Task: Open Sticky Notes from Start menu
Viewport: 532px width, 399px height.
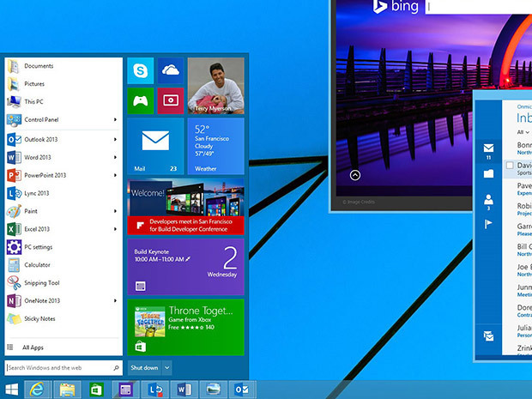Action: [63, 318]
